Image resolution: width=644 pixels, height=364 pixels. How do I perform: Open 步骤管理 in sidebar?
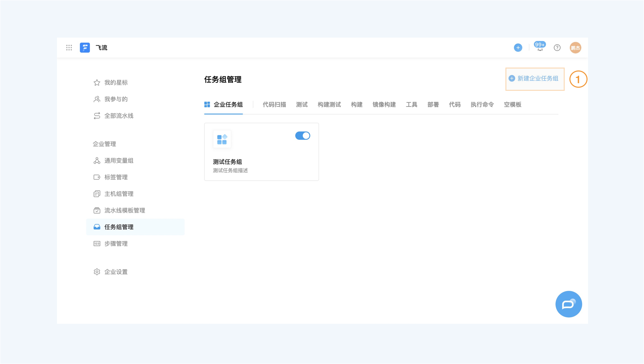[116, 244]
